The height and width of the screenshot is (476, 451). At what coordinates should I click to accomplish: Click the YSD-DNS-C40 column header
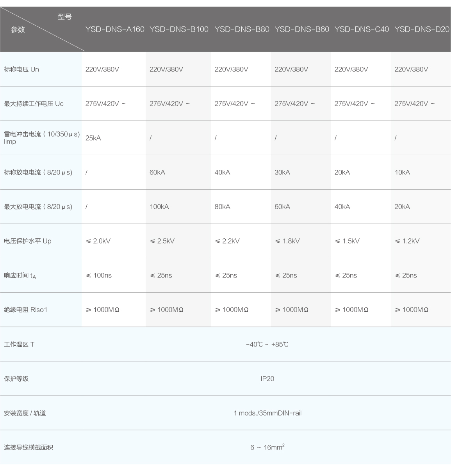pyautogui.click(x=362, y=29)
